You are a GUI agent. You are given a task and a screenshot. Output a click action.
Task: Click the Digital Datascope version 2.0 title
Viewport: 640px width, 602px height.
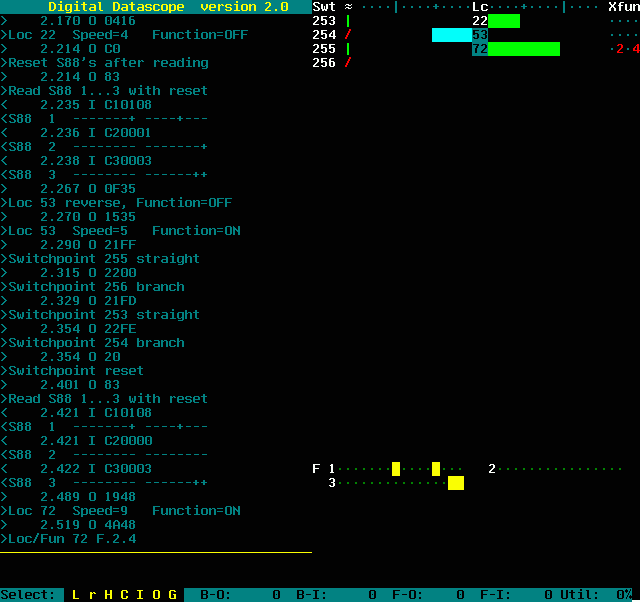(x=168, y=7)
